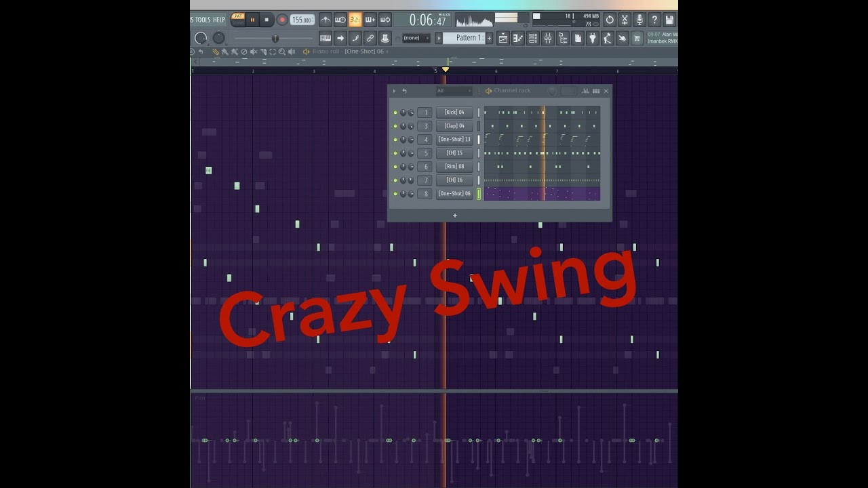Click the Playback speaker tool in piano roll toolbar

292,52
